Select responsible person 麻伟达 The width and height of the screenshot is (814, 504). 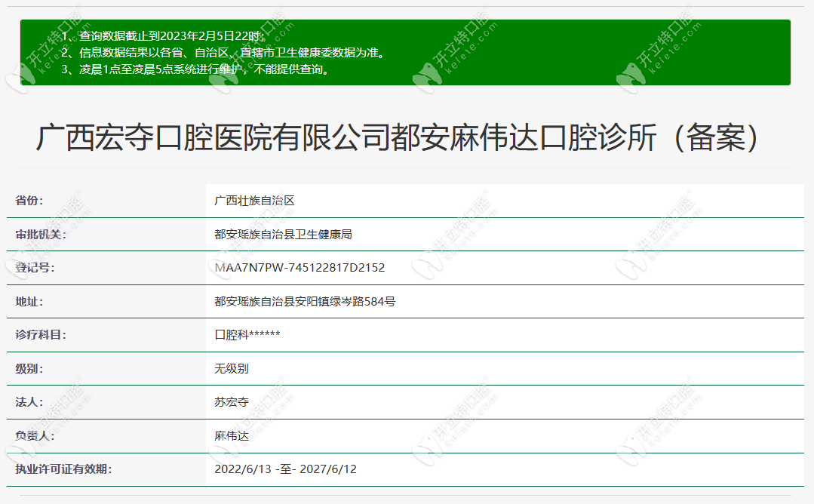[x=232, y=435]
